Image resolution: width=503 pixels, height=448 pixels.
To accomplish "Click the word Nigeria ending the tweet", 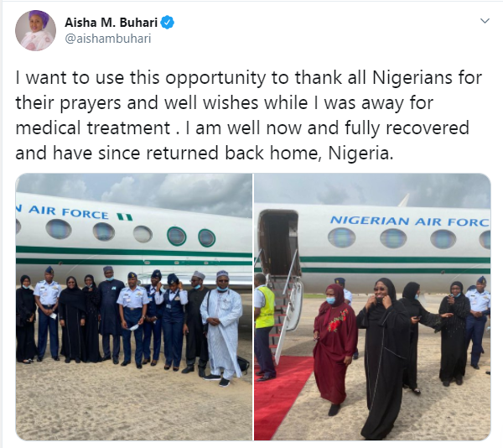I will [x=360, y=153].
